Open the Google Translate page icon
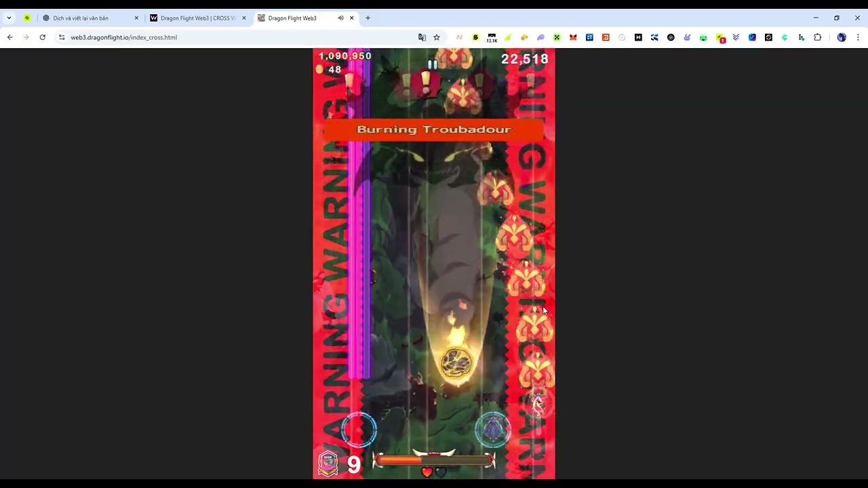Image resolution: width=868 pixels, height=488 pixels. tap(422, 37)
